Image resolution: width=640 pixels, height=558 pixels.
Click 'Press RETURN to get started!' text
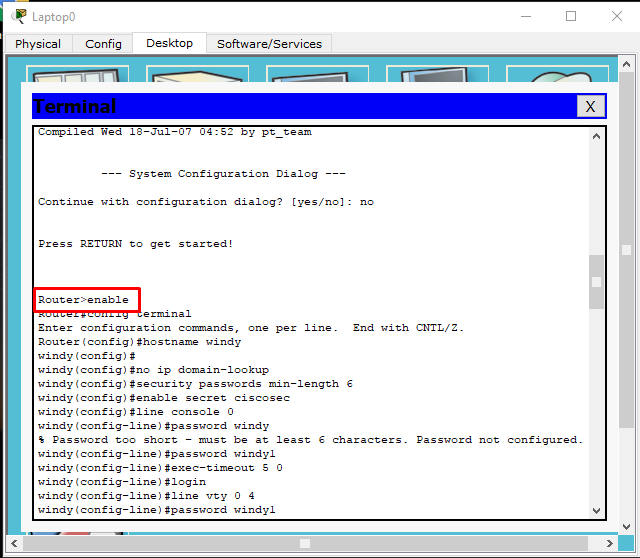136,244
